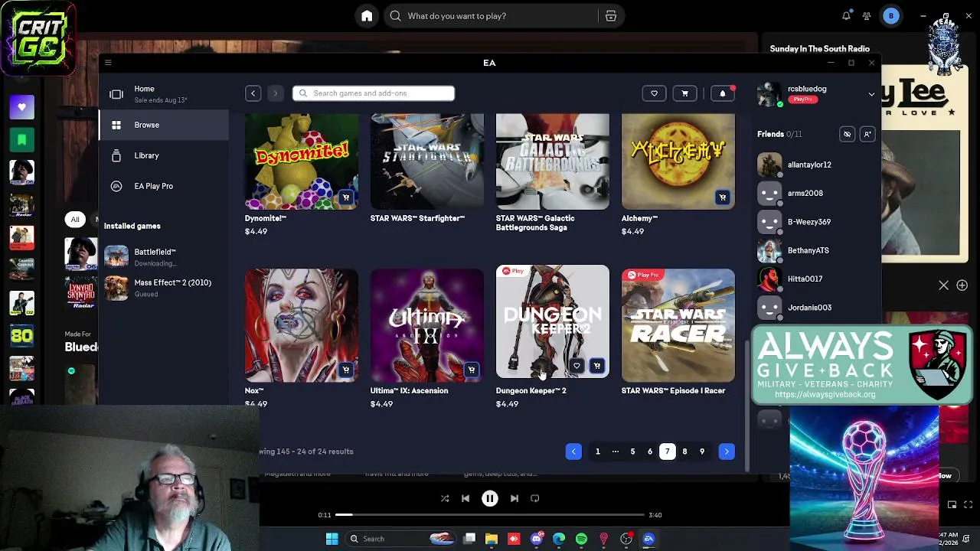Add Alchemy to cart
The height and width of the screenshot is (551, 980).
723,197
